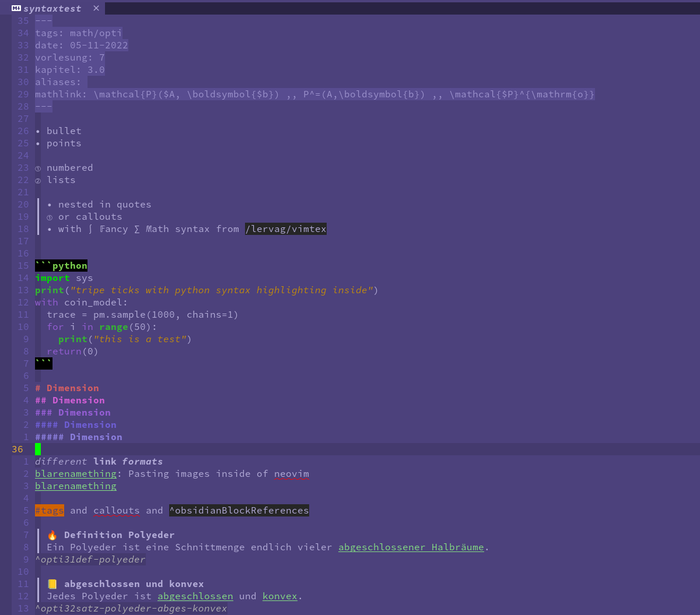Click the ```python code fence opener
This screenshot has width=700, height=615.
tap(61, 265)
